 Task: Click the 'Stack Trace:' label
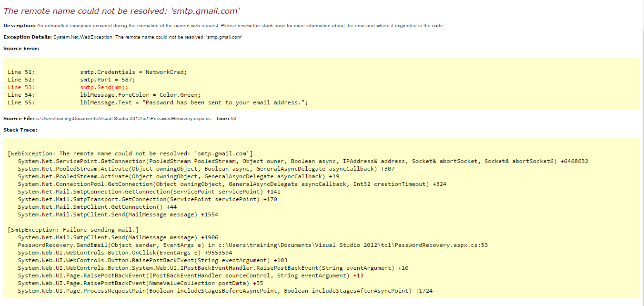(x=20, y=130)
